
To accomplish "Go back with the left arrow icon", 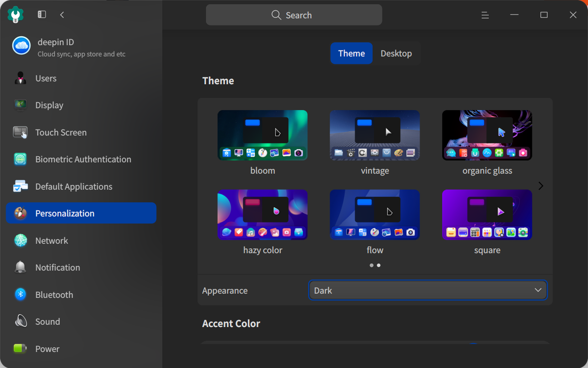I will click(x=62, y=15).
